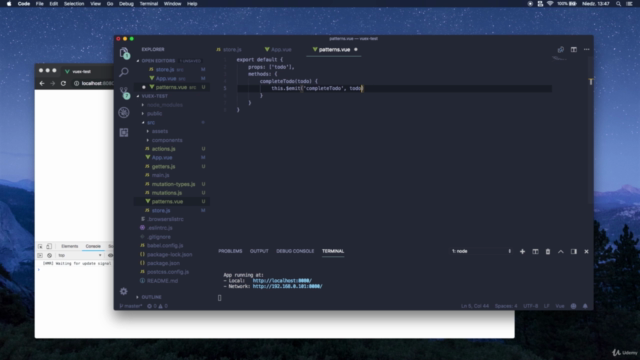Image resolution: width=640 pixels, height=360 pixels.
Task: Kill the terminal with the trash icon
Action: tap(548, 251)
